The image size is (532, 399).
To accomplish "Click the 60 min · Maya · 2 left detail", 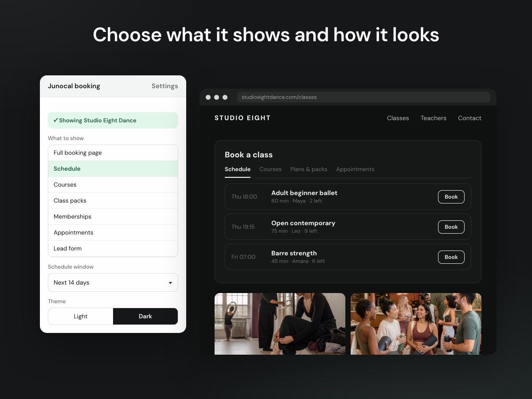I will pyautogui.click(x=297, y=201).
